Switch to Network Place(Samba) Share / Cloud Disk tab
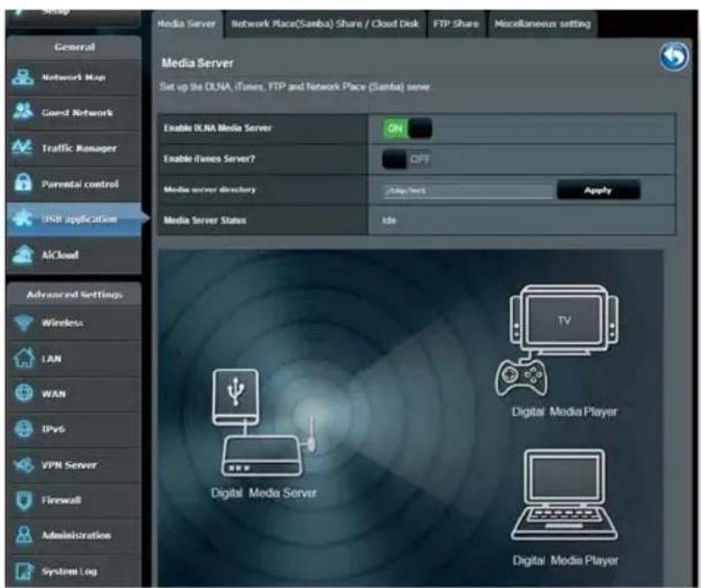This screenshot has width=701, height=588. [x=325, y=23]
